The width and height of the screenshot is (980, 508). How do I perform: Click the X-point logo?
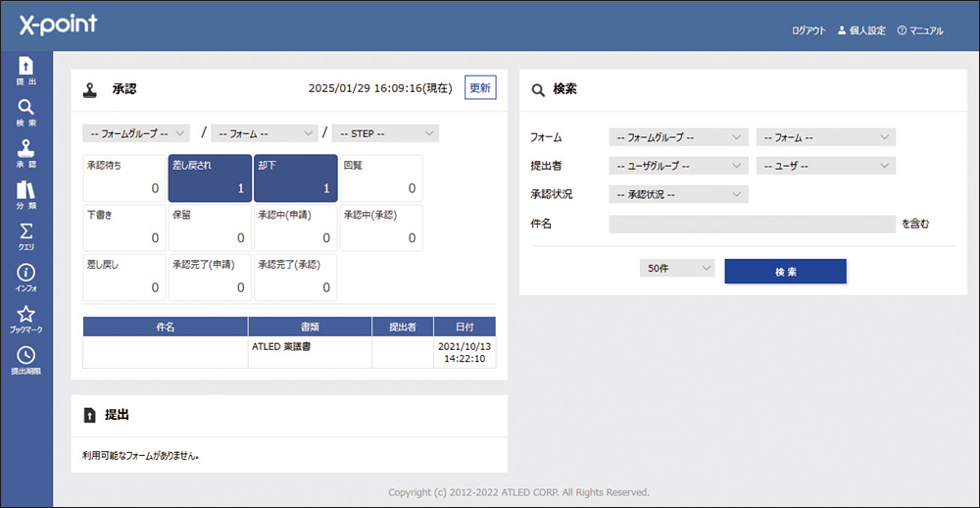pos(59,25)
